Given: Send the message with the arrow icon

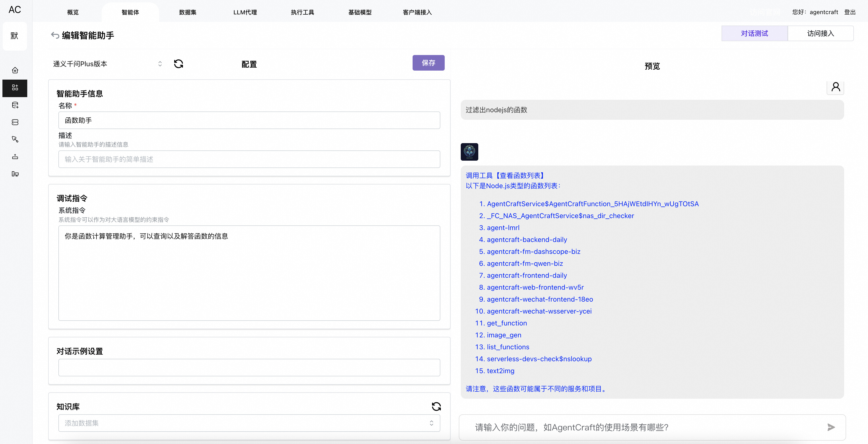Looking at the screenshot, I should point(831,427).
